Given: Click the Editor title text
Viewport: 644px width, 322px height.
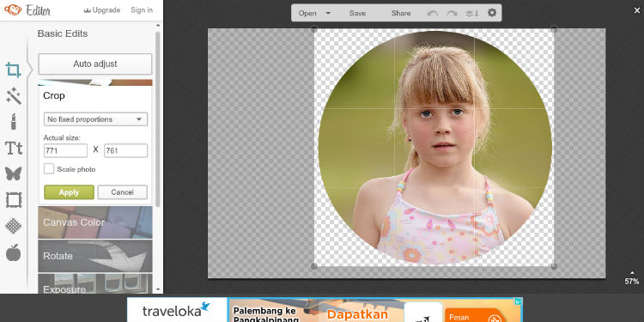Looking at the screenshot, I should (38, 10).
